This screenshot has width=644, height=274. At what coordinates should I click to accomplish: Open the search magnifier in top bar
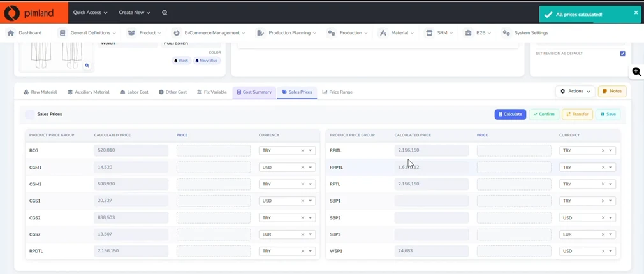pyautogui.click(x=165, y=13)
